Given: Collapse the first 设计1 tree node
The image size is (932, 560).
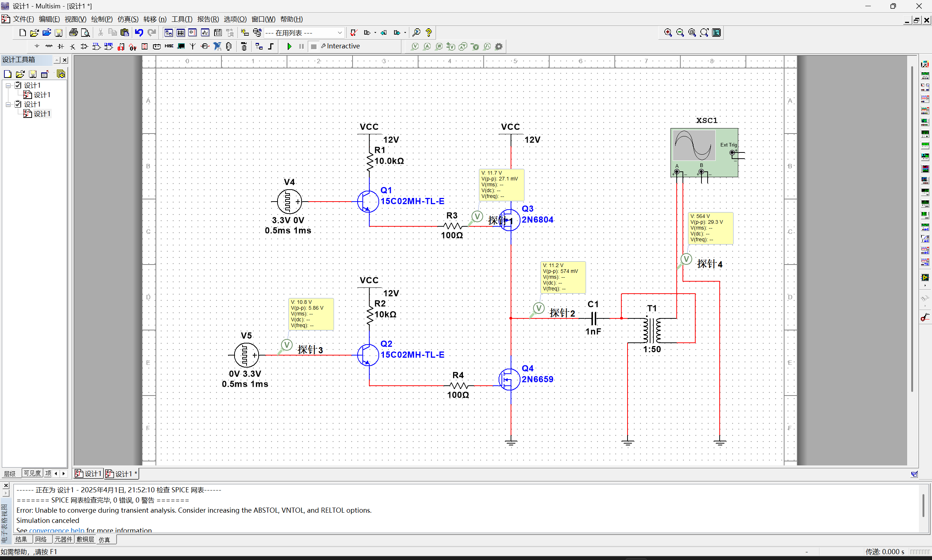Looking at the screenshot, I should (x=8, y=86).
